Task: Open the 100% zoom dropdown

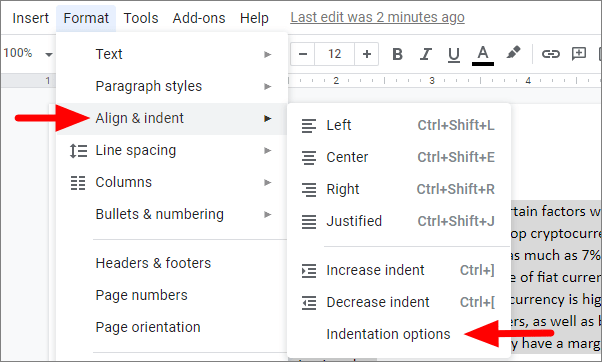Action: 28,53
